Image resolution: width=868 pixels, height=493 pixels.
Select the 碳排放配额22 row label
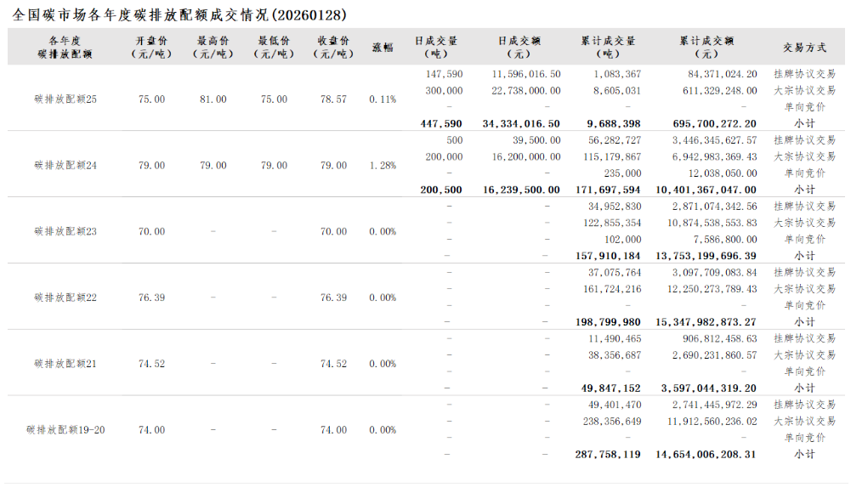tap(65, 297)
